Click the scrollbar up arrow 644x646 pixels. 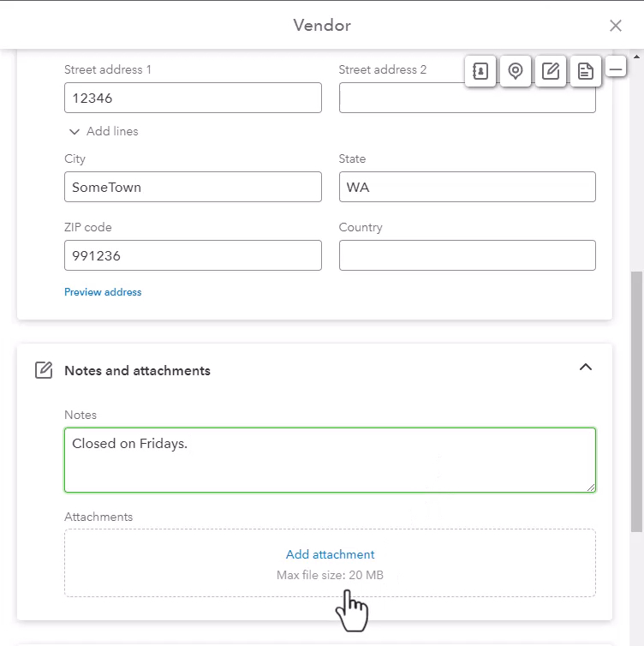click(636, 57)
